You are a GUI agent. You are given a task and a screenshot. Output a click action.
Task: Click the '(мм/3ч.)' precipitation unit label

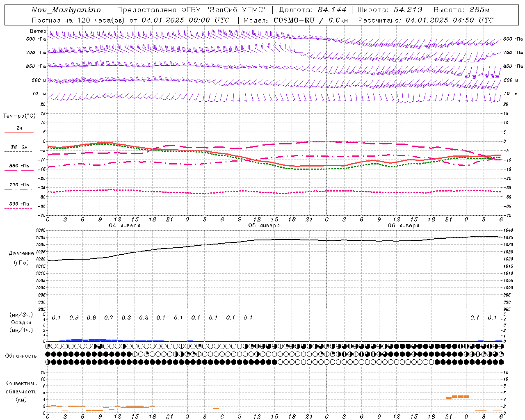point(21,315)
